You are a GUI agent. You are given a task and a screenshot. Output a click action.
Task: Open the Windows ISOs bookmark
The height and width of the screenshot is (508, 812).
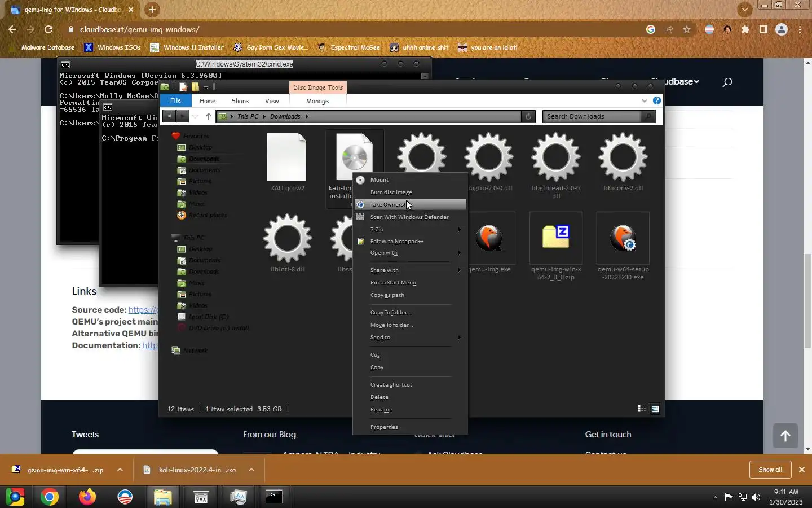click(x=113, y=47)
